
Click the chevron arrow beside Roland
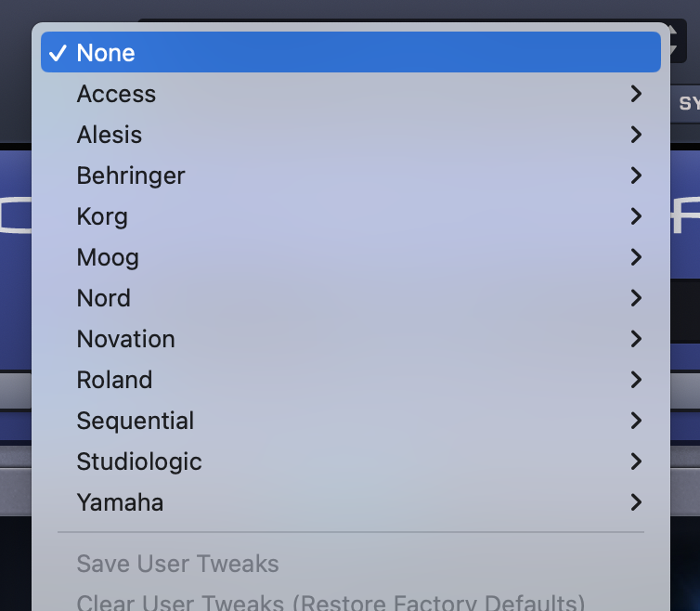coord(636,380)
